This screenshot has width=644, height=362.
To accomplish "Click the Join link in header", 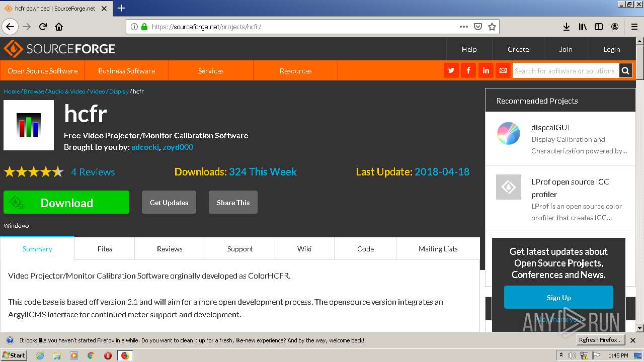I will 566,49.
